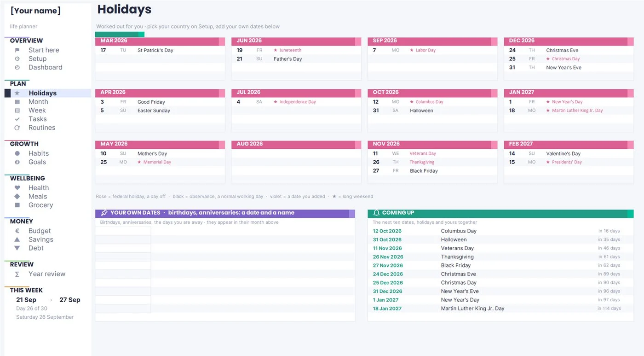Open the Start here page
The width and height of the screenshot is (644, 356).
(x=44, y=50)
